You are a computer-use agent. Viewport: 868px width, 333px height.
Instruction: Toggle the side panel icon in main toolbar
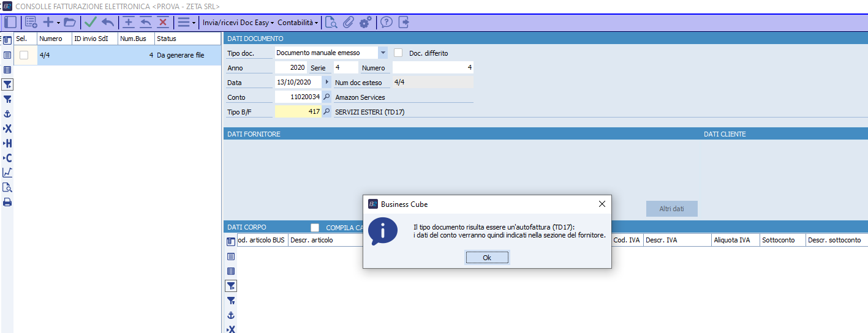(x=10, y=23)
